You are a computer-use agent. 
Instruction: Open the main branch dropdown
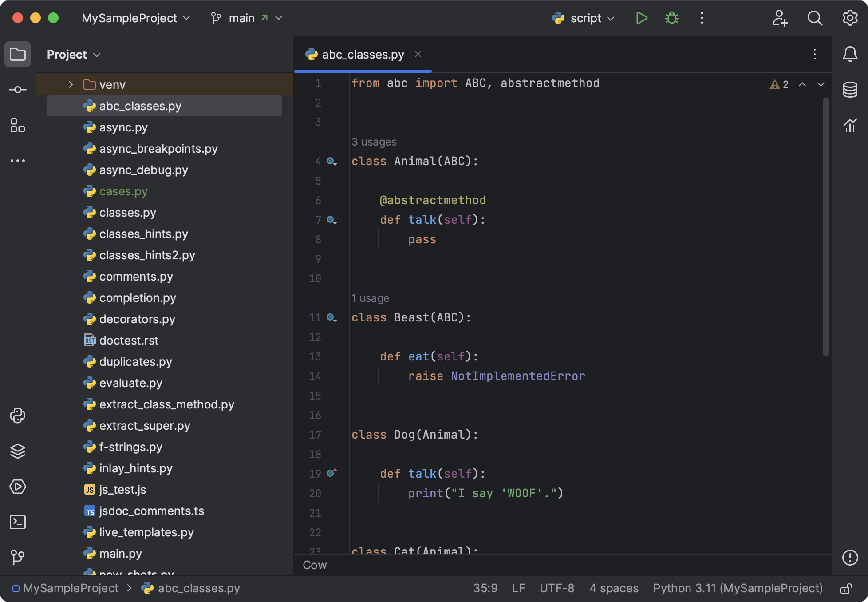pos(247,18)
